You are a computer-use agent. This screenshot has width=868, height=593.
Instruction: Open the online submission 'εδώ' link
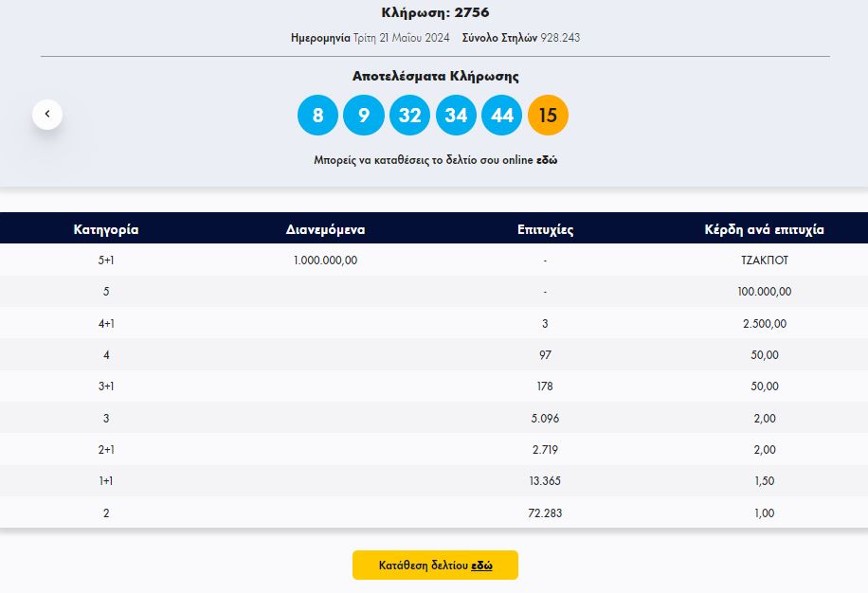(x=547, y=160)
